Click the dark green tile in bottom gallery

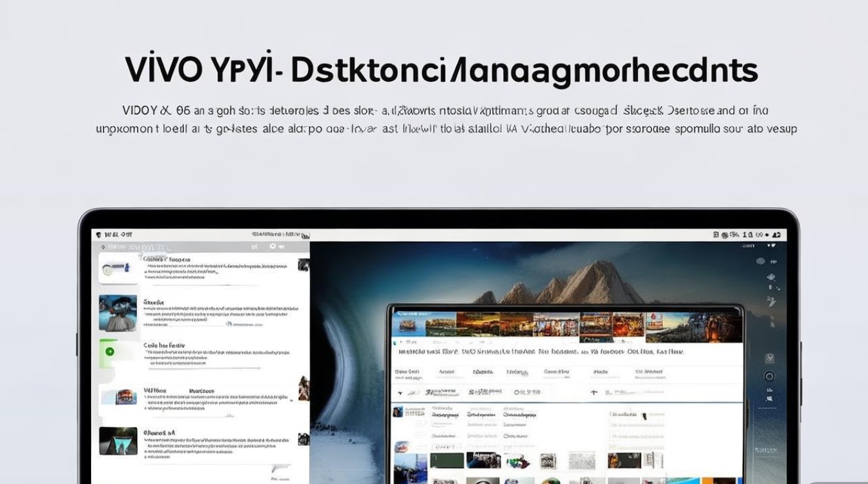tap(447, 461)
